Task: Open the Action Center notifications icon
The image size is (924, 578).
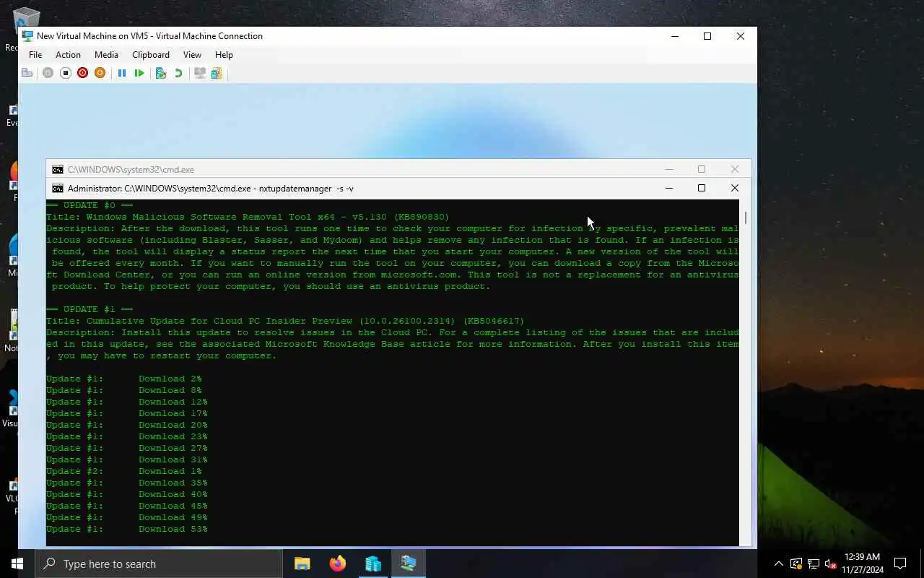Action: tap(900, 564)
